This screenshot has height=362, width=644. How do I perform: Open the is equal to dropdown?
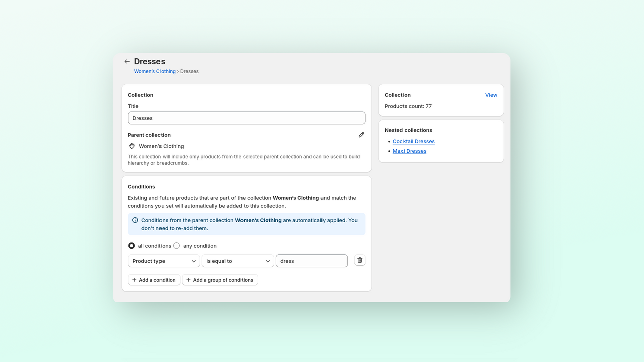pos(238,261)
